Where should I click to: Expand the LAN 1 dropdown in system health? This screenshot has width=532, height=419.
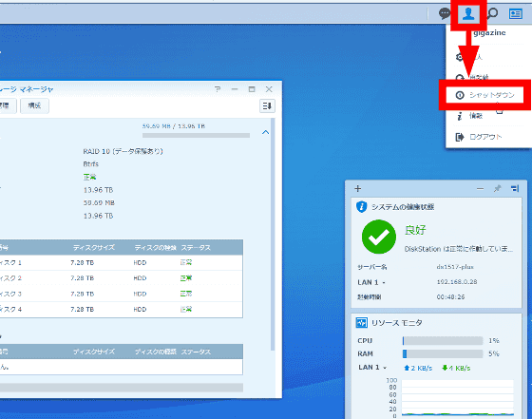point(384,282)
